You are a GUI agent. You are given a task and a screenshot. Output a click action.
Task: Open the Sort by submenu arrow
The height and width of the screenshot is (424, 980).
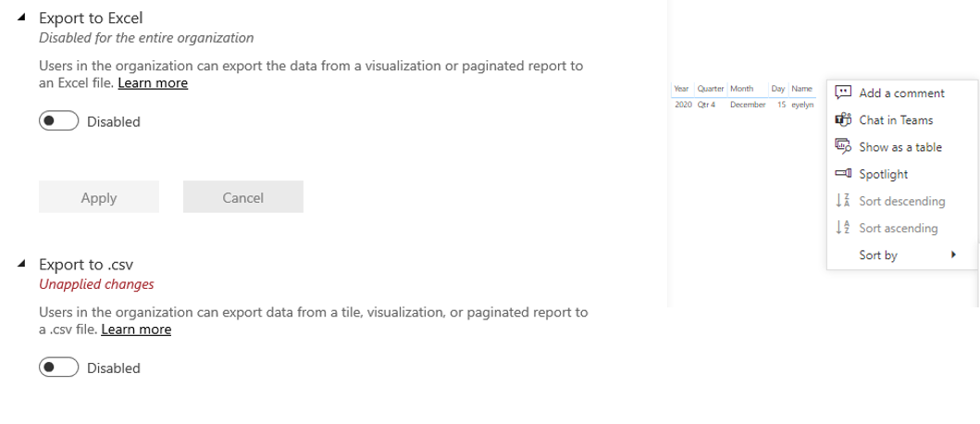pyautogui.click(x=954, y=255)
